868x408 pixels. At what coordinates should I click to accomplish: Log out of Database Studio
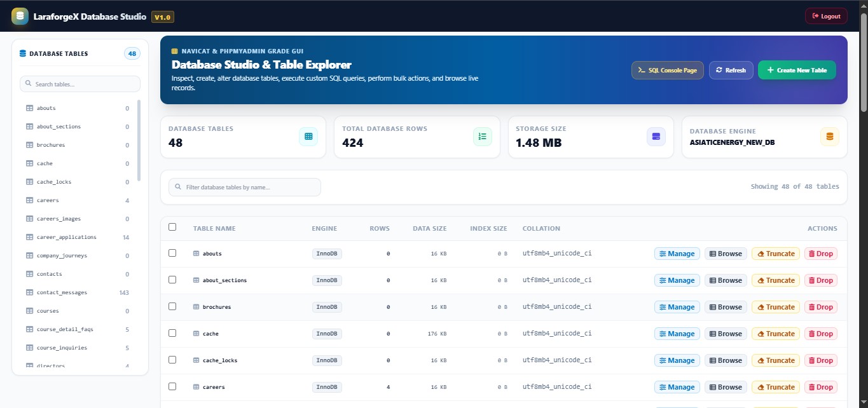(x=826, y=16)
